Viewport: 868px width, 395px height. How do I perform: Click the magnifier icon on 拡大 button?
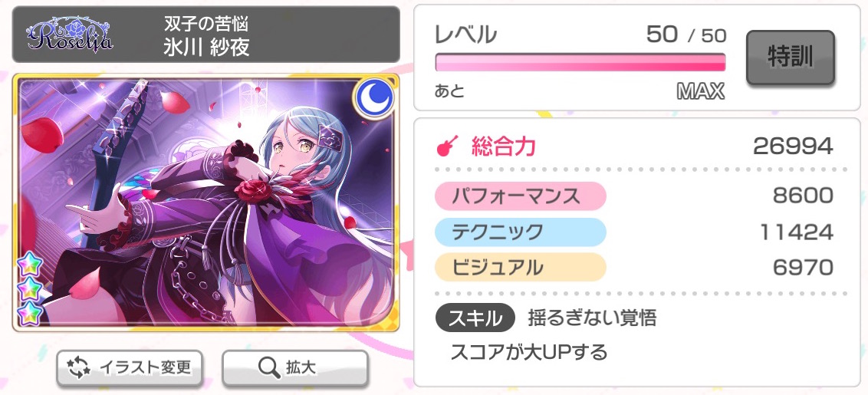[x=269, y=367]
